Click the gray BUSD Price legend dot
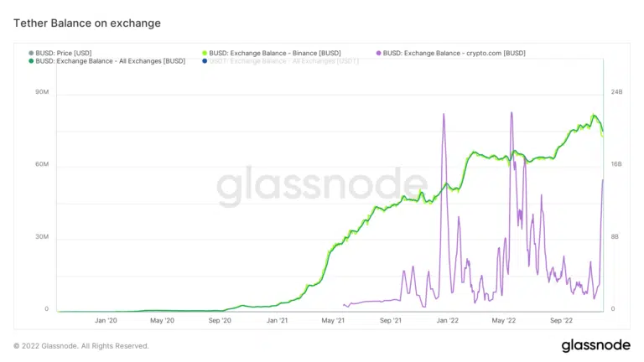 pos(32,53)
